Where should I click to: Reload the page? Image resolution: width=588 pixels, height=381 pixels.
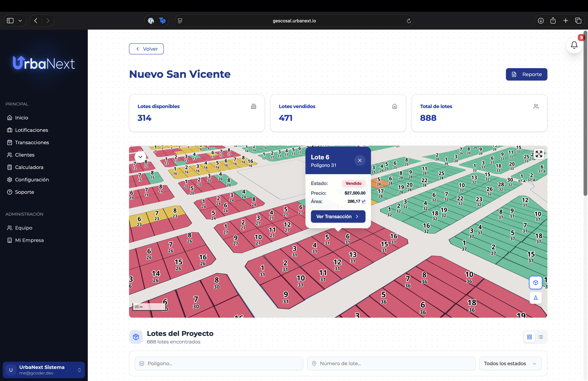(x=409, y=21)
